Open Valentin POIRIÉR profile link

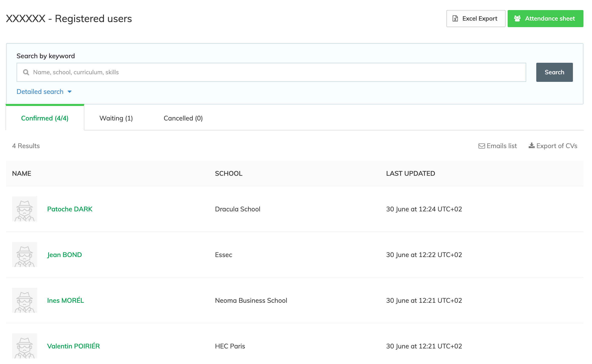coord(73,346)
